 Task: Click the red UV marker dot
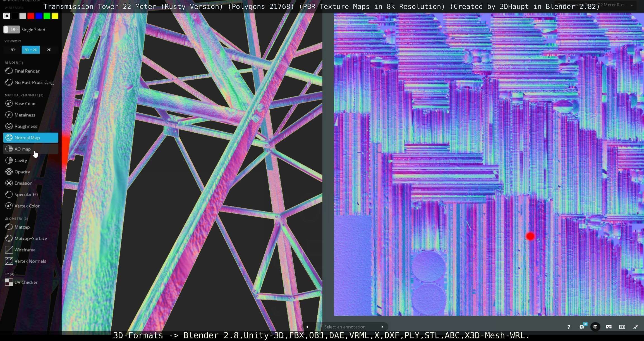coord(530,237)
